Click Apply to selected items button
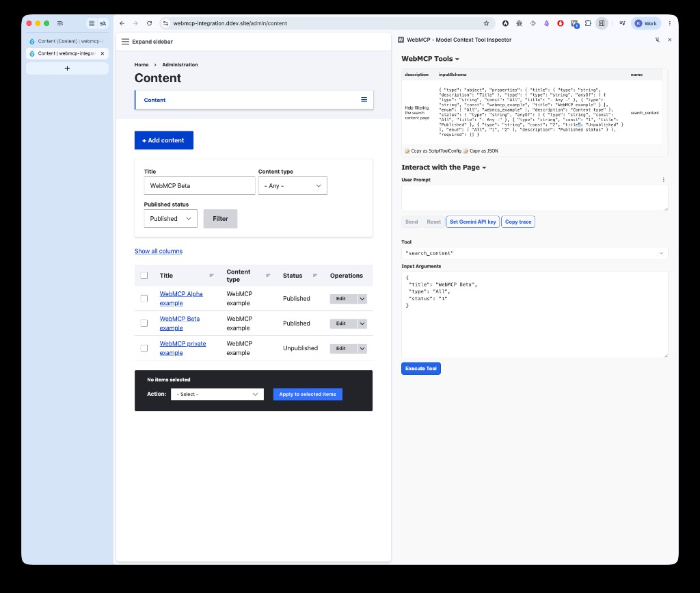The height and width of the screenshot is (593, 700). point(308,394)
